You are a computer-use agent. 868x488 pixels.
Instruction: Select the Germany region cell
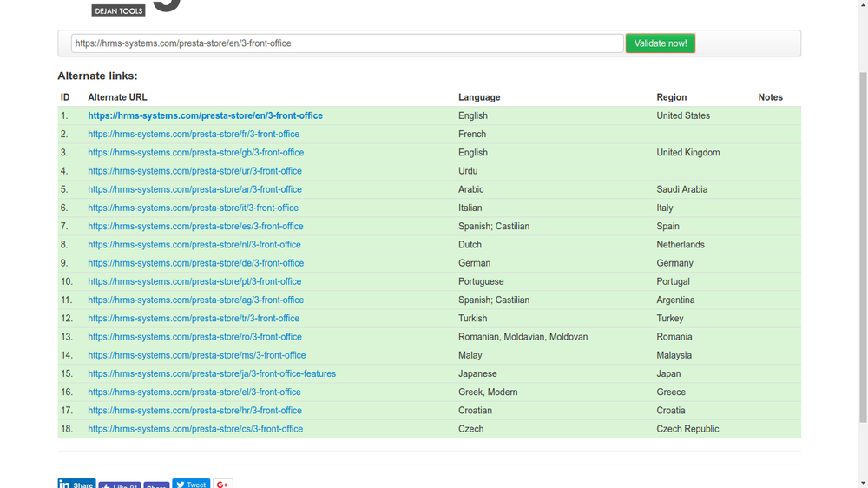(674, 263)
